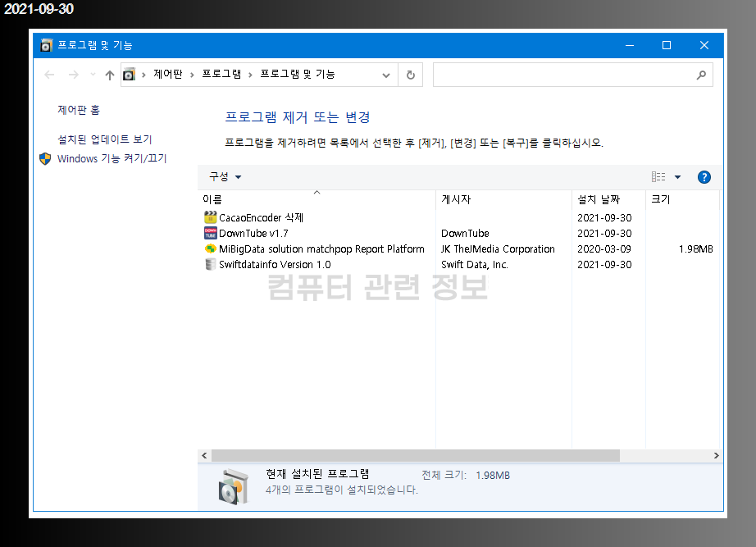This screenshot has width=756, height=547.
Task: Expand the address bar history dropdown
Action: [385, 75]
